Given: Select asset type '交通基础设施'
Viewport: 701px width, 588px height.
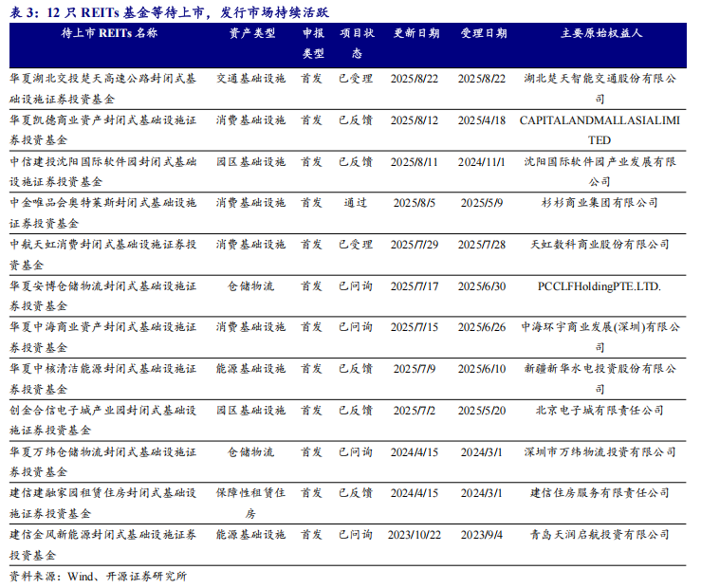Looking at the screenshot, I should click(x=250, y=79).
